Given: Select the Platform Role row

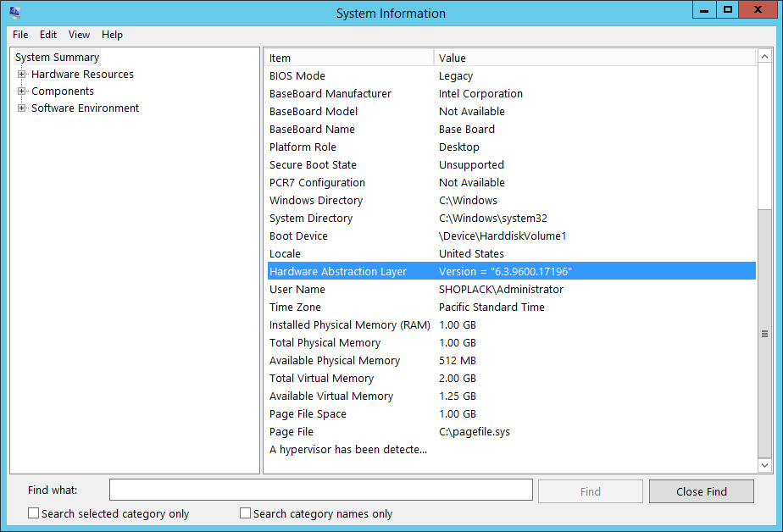Looking at the screenshot, I should coord(511,147).
